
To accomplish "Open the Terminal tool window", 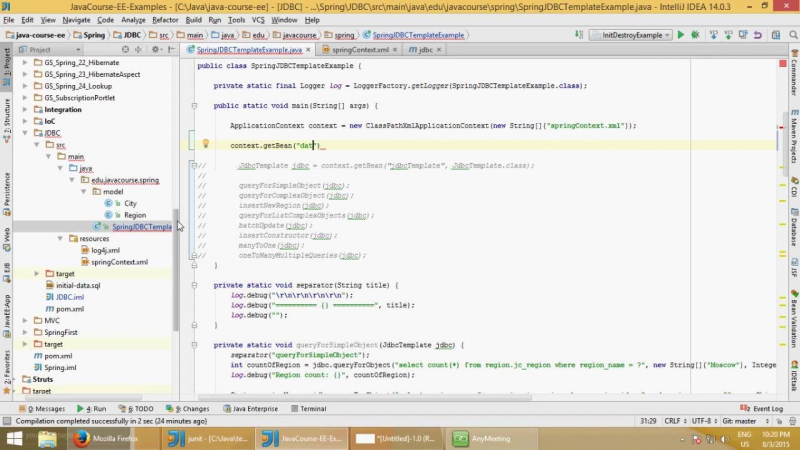I will [x=308, y=408].
